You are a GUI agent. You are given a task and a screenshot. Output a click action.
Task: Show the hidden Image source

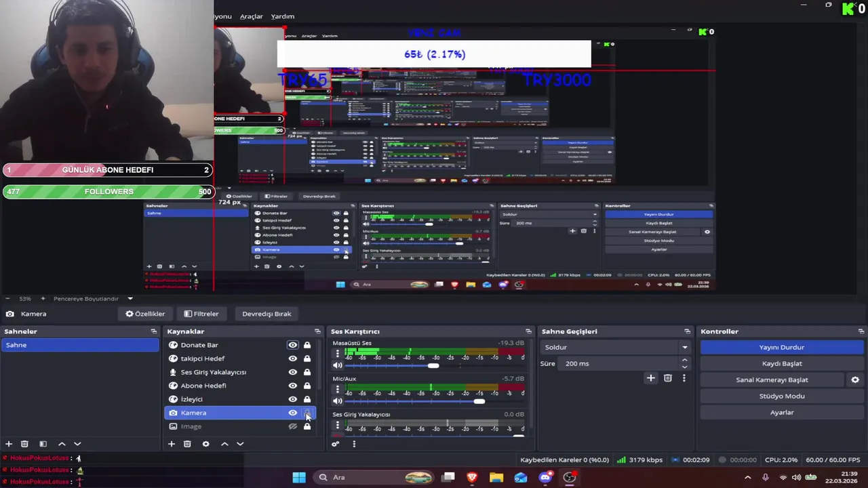[292, 426]
